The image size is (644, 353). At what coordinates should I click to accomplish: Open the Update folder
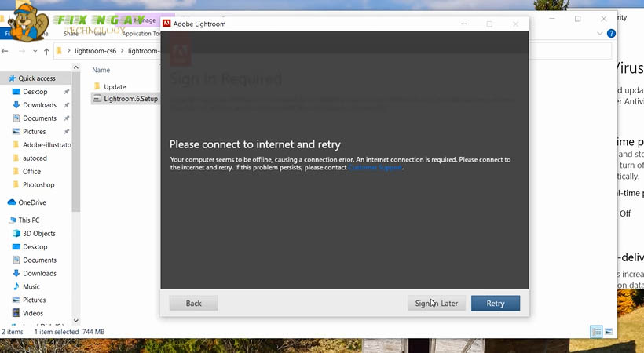point(115,86)
